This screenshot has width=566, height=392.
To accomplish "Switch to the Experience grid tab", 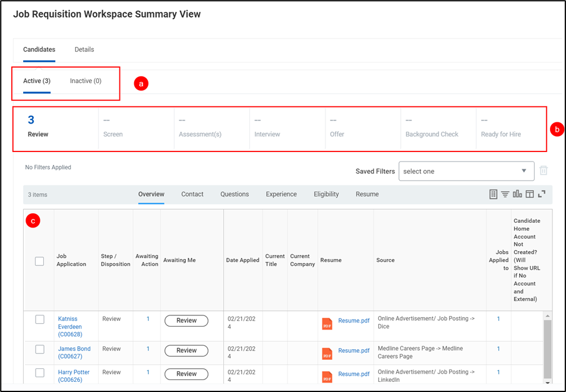I will [281, 194].
